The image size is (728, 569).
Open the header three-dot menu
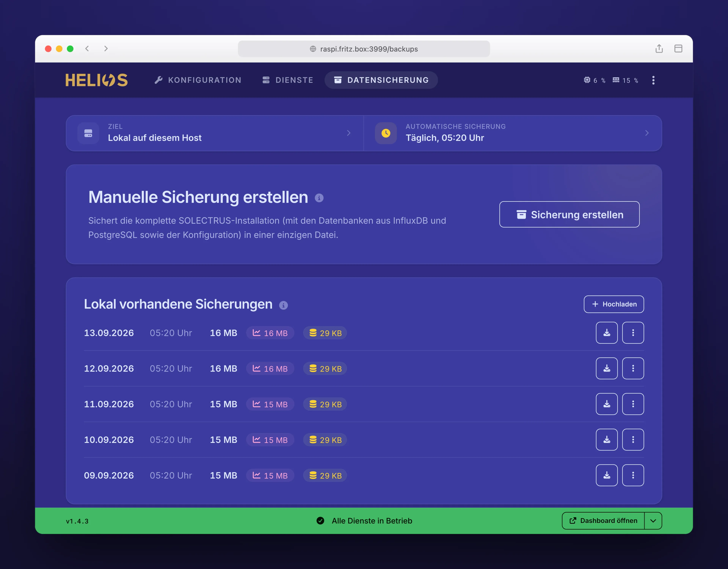tap(653, 80)
